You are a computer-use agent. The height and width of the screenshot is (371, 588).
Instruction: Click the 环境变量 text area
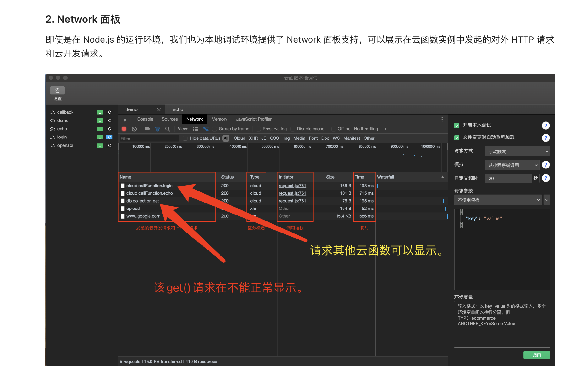[502, 324]
